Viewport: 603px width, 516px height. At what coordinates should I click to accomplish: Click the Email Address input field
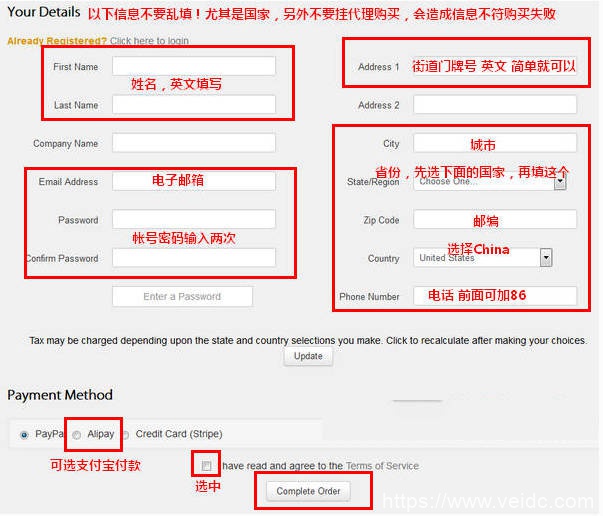[x=194, y=181]
